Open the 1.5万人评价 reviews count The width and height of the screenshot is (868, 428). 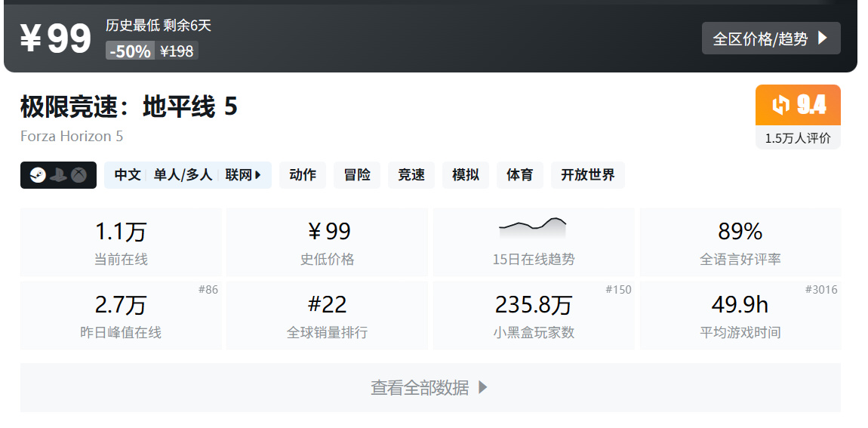pyautogui.click(x=798, y=138)
